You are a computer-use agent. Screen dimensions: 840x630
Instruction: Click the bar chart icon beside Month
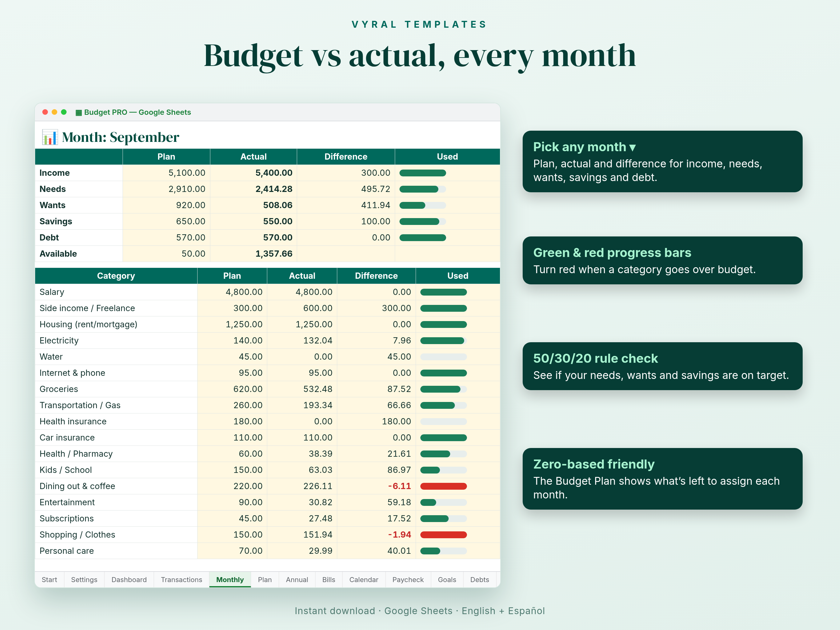point(50,137)
